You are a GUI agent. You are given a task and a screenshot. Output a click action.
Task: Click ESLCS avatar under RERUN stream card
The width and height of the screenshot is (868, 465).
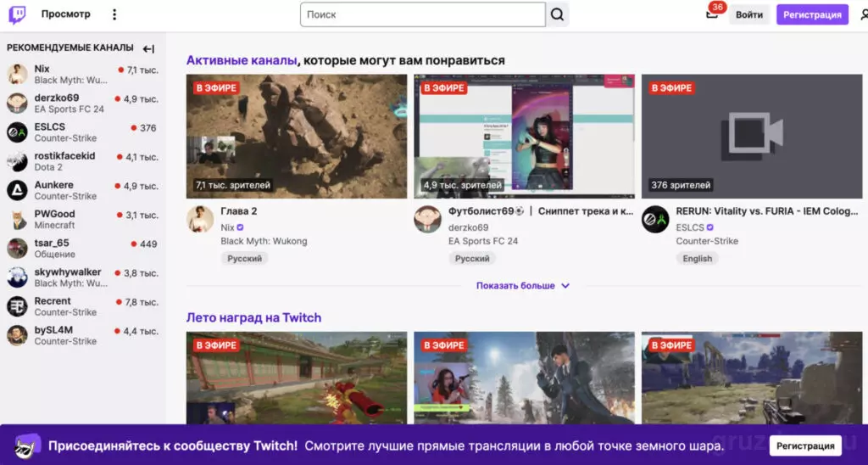[x=655, y=220]
